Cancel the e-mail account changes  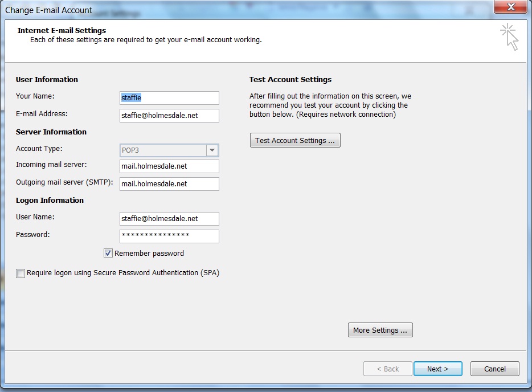tap(494, 369)
